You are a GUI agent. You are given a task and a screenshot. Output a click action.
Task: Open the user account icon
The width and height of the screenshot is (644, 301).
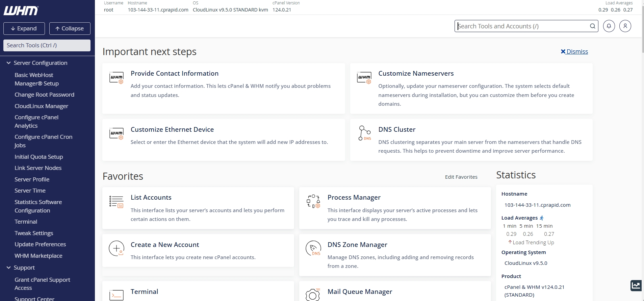(625, 26)
